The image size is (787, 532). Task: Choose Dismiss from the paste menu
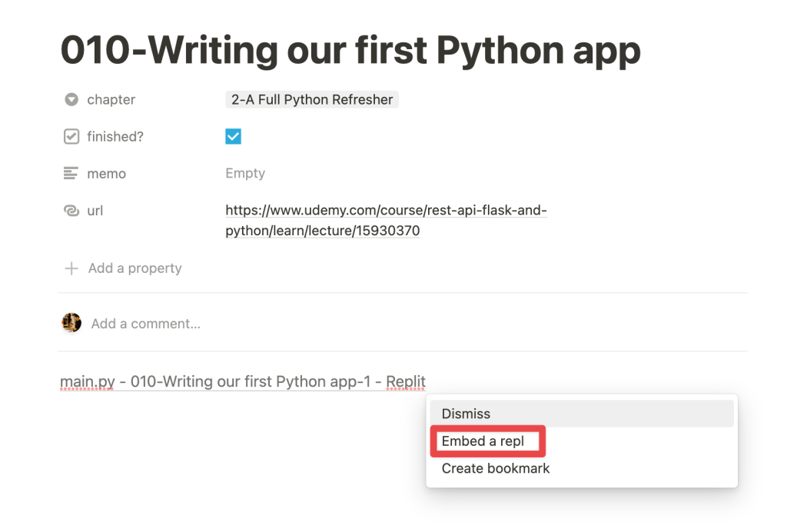click(x=466, y=414)
